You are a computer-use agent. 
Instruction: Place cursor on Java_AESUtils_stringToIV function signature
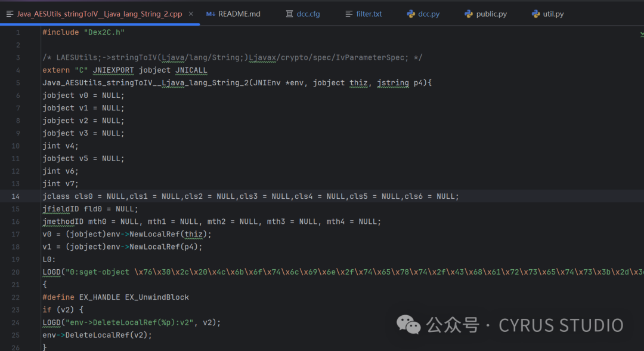[237, 83]
